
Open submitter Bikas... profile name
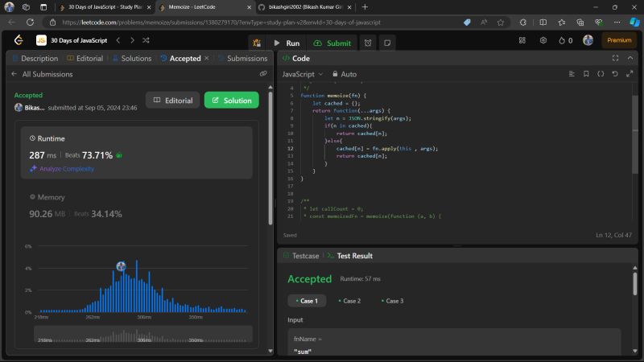tap(34, 108)
